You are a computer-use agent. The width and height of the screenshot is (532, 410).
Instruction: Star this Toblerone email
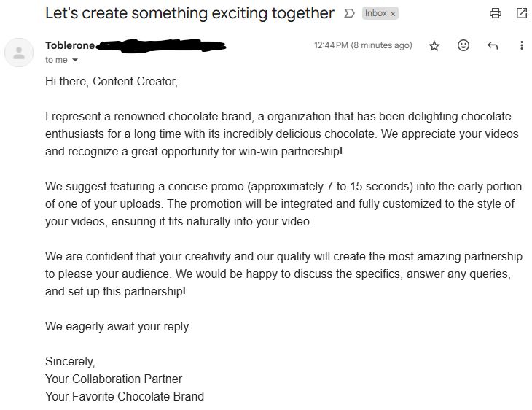click(434, 45)
